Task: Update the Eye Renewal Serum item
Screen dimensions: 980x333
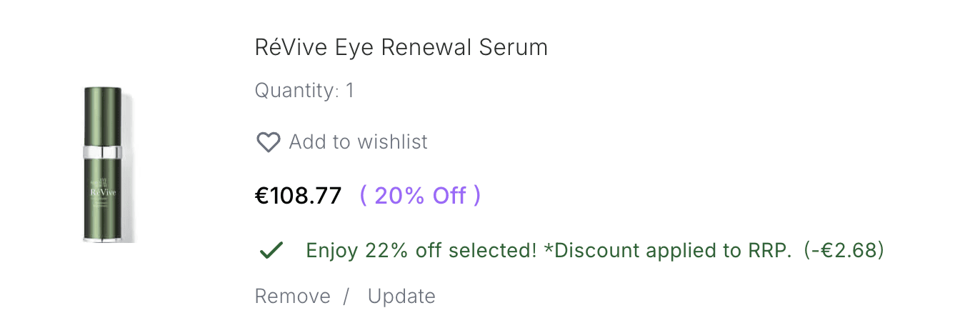Action: [401, 297]
